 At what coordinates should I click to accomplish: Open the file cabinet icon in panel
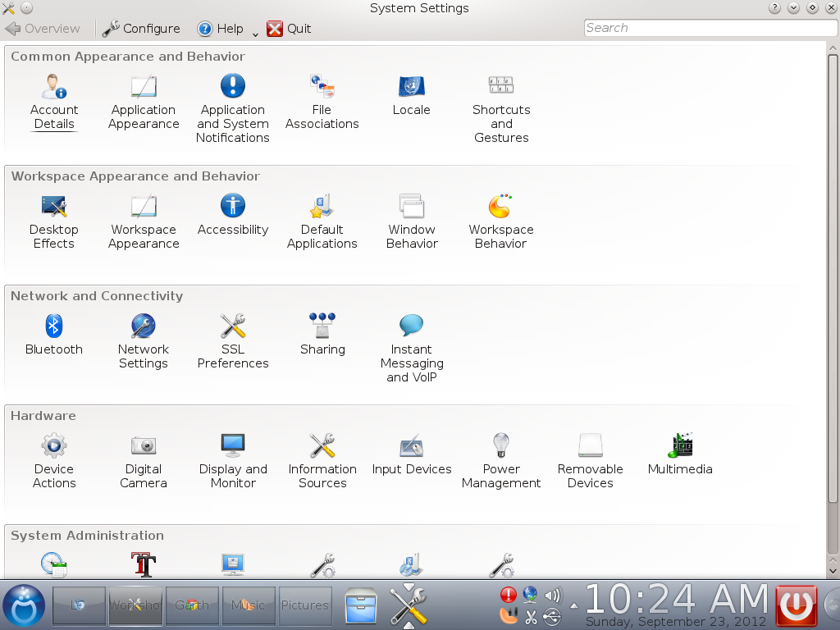pos(361,606)
